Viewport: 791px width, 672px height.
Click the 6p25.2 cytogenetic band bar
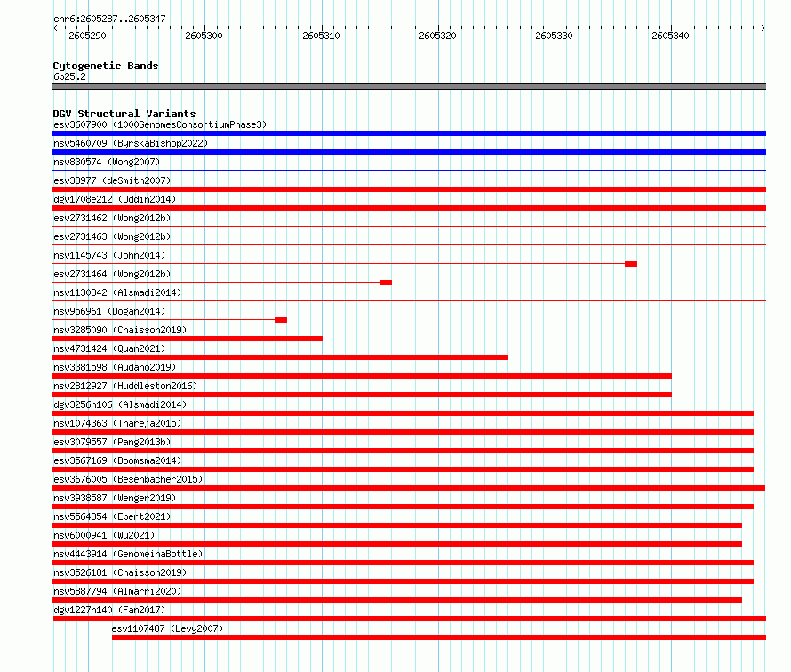tap(409, 86)
